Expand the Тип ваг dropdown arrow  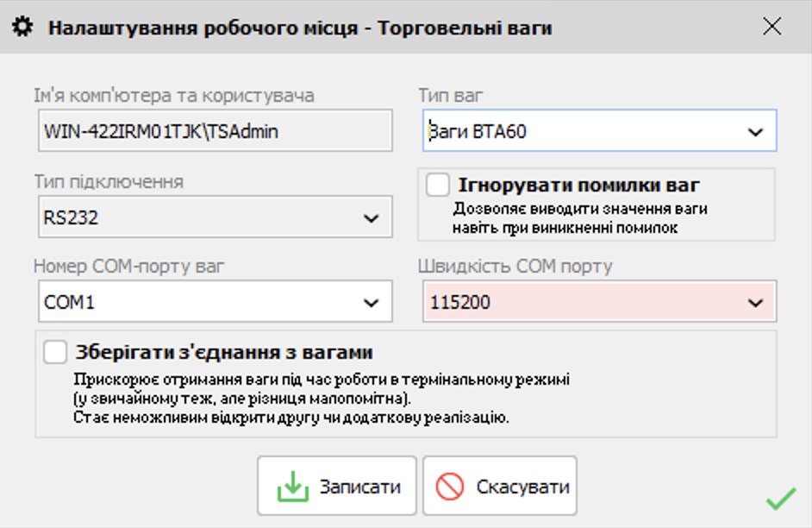(755, 132)
